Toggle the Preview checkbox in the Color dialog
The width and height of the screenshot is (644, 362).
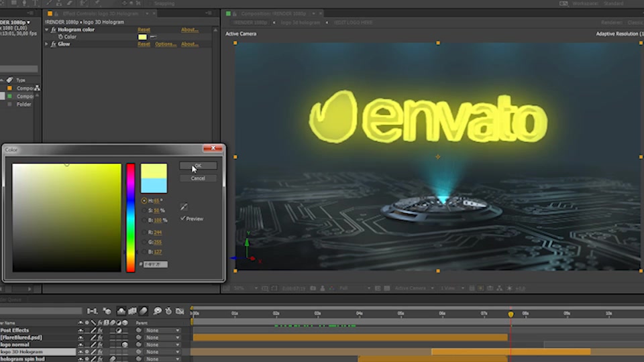click(x=182, y=219)
